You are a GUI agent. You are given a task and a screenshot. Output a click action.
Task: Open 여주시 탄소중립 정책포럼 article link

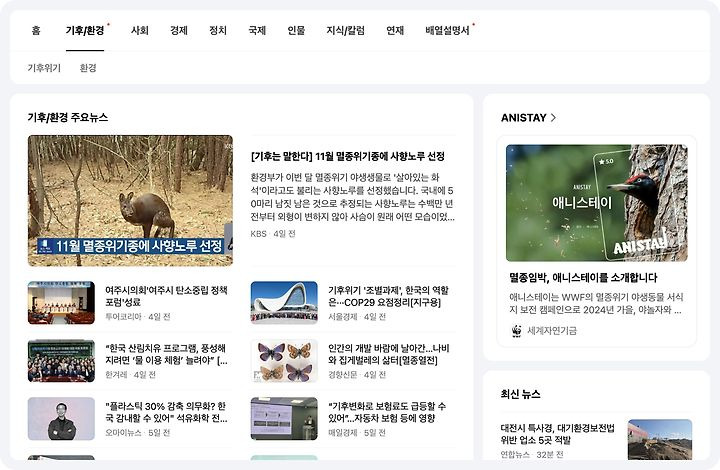[166, 296]
